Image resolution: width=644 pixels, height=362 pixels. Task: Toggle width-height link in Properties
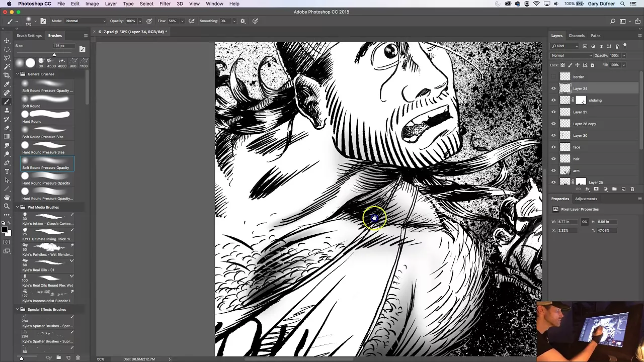click(x=584, y=222)
